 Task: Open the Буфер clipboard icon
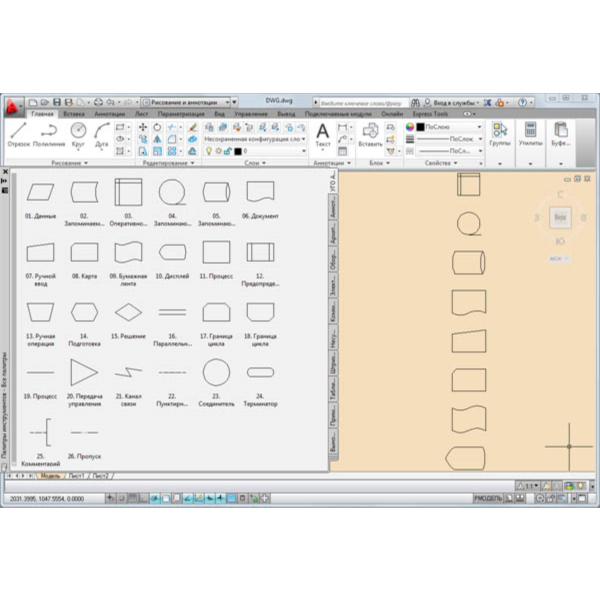[561, 134]
